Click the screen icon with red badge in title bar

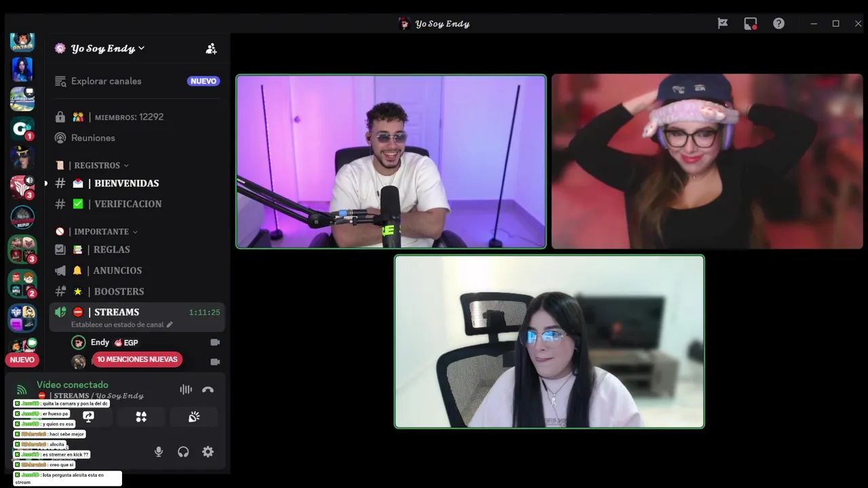tap(751, 24)
